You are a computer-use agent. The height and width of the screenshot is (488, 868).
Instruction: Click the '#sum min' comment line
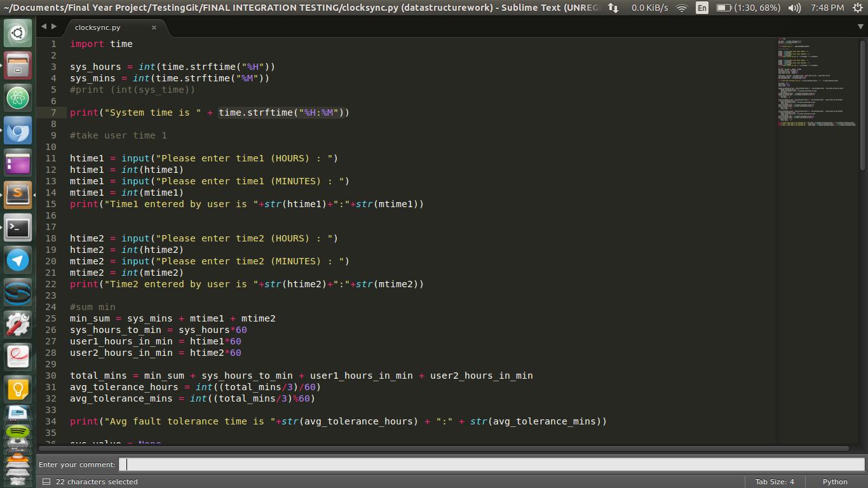[93, 307]
